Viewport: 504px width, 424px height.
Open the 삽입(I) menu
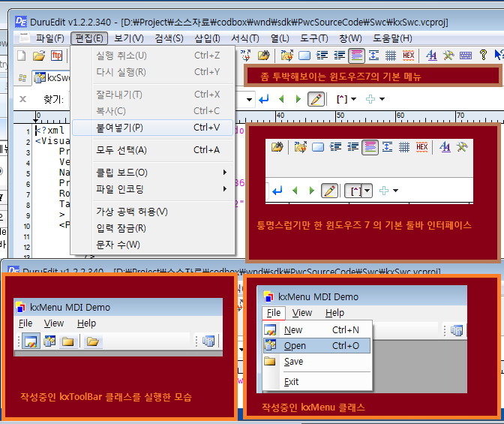coord(207,38)
